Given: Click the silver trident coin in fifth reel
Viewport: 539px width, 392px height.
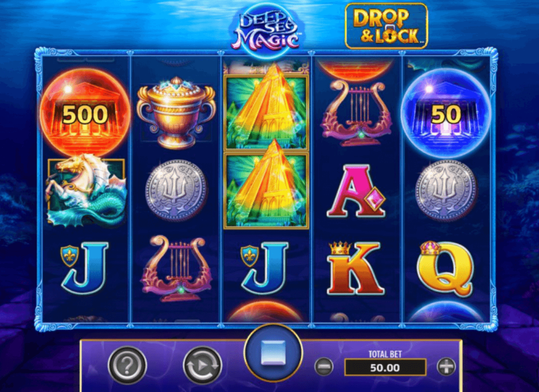Looking at the screenshot, I should 446,191.
